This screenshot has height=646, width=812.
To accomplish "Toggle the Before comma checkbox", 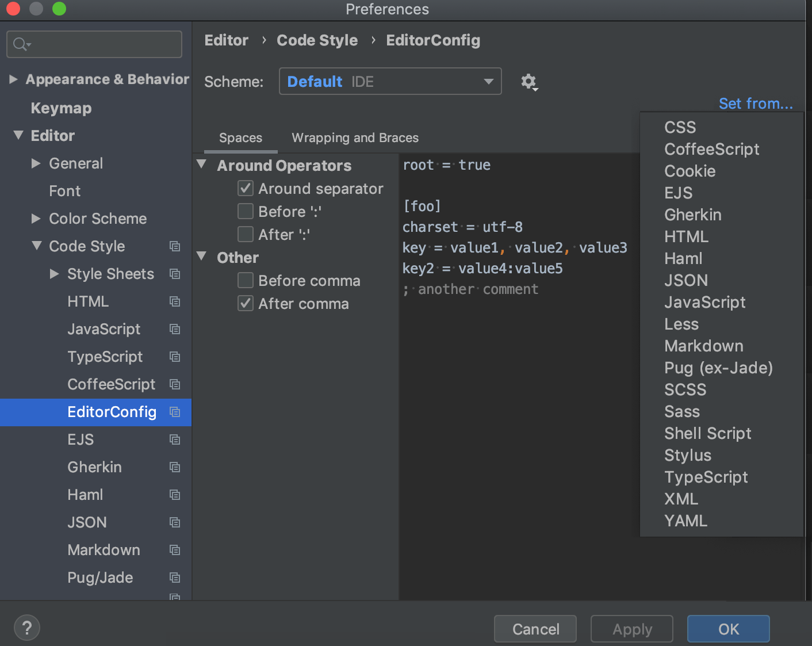I will tap(246, 280).
